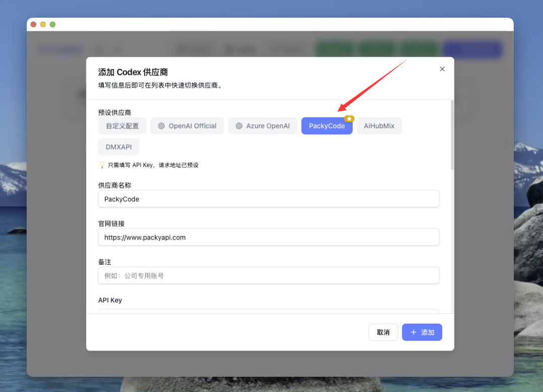This screenshot has width=543, height=392.
Task: Click the 添加 button to add the provider
Action: click(422, 332)
